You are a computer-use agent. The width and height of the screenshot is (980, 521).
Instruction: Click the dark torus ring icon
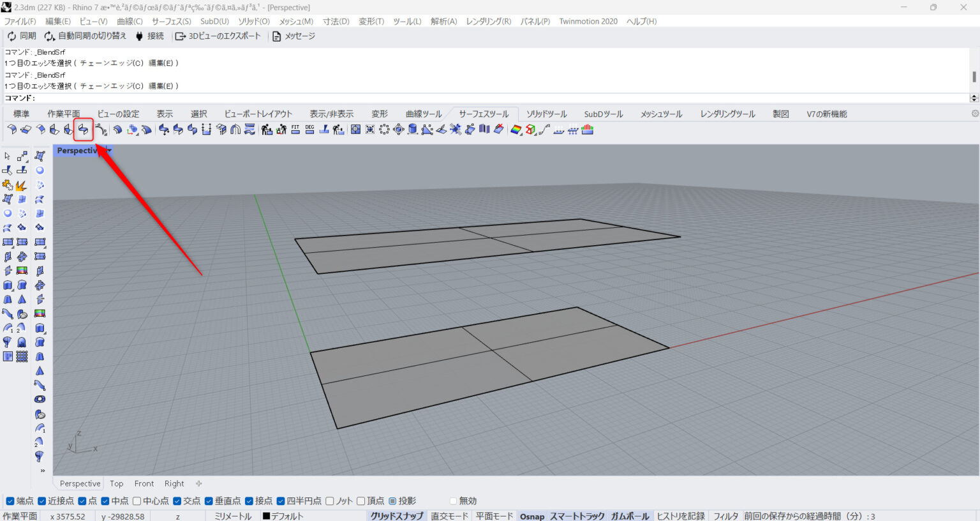[x=40, y=400]
